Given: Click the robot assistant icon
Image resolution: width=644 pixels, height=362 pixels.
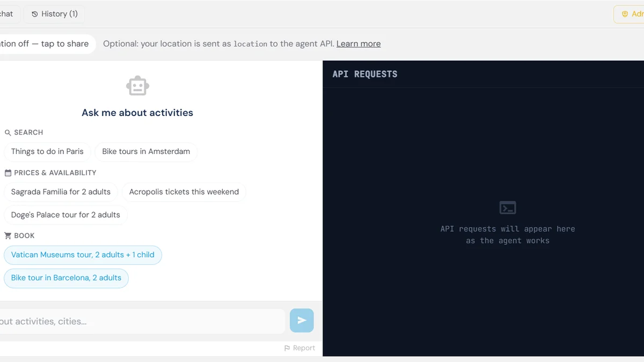Looking at the screenshot, I should [x=137, y=86].
